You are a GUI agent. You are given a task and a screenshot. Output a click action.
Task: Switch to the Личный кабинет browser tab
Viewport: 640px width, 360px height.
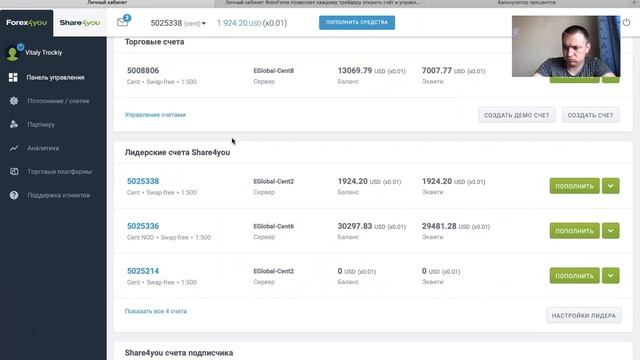coord(107,3)
